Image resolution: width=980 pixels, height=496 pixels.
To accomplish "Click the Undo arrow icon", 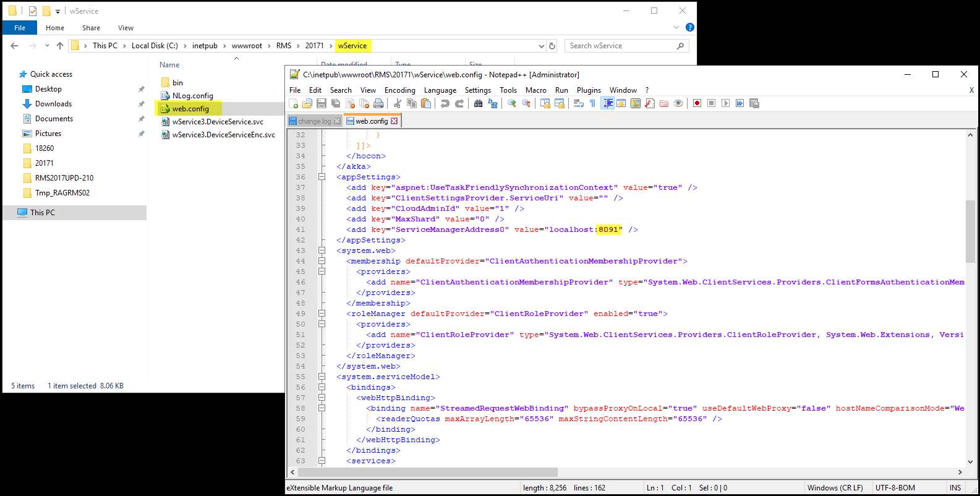I will [445, 103].
